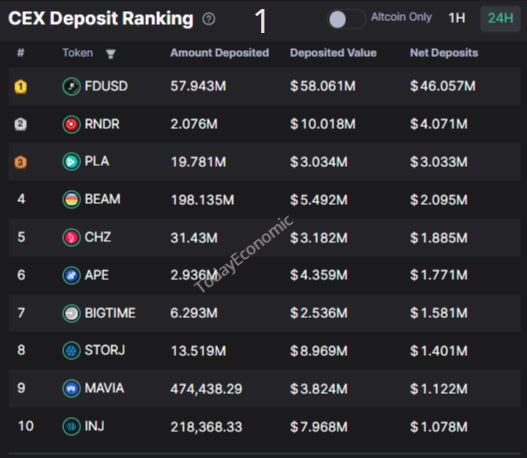Image resolution: width=527 pixels, height=458 pixels.
Task: Click the bronze rank 3 badge
Action: click(x=21, y=162)
